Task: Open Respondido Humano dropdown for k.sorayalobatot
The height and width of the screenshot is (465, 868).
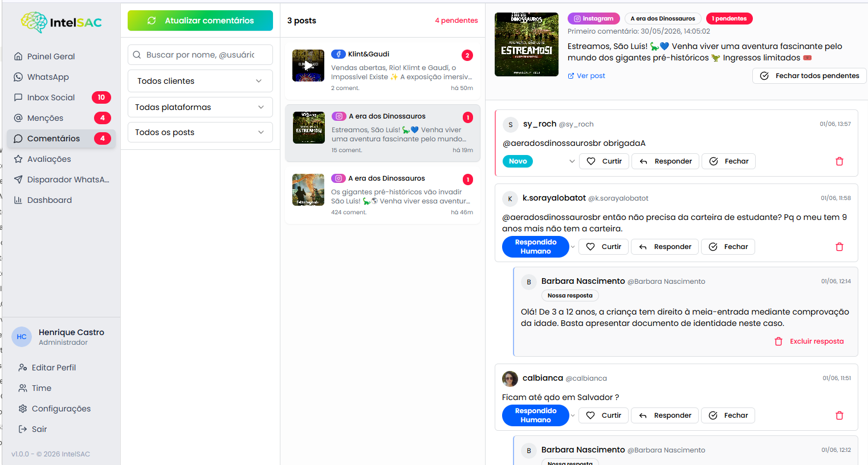Action: click(x=539, y=247)
